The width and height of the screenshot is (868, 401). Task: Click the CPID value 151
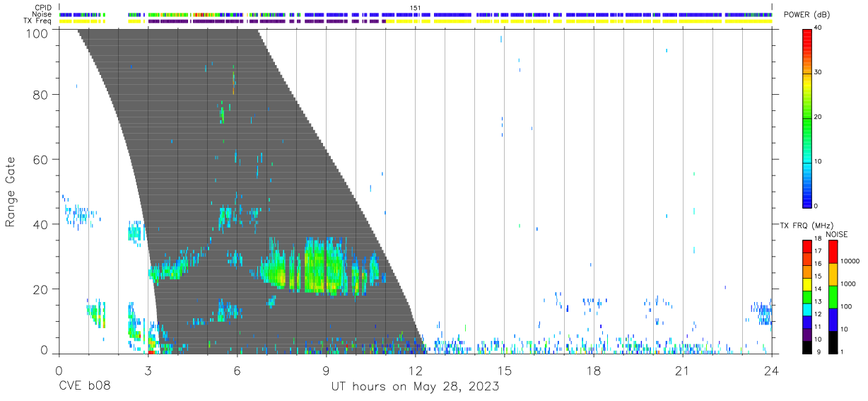tap(416, 8)
